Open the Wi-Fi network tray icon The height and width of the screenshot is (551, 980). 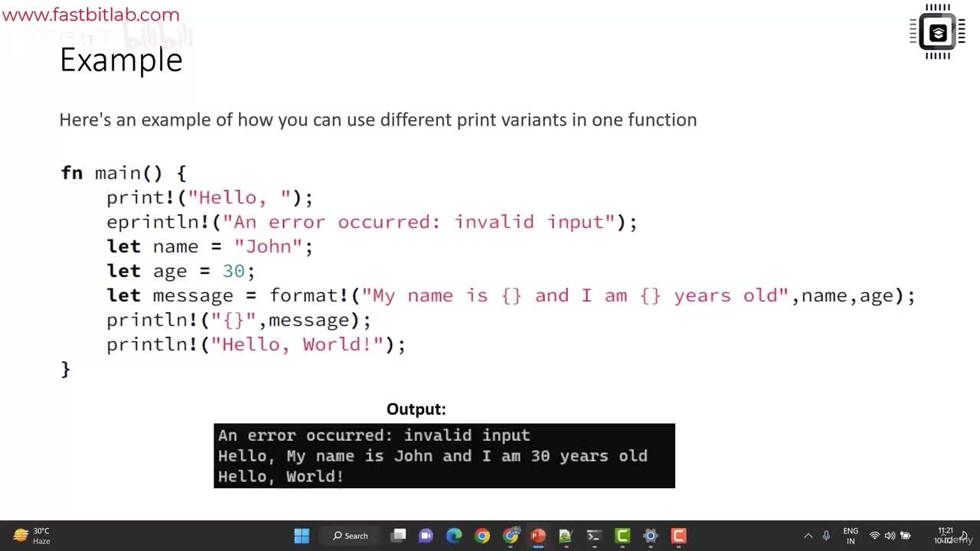pos(874,536)
